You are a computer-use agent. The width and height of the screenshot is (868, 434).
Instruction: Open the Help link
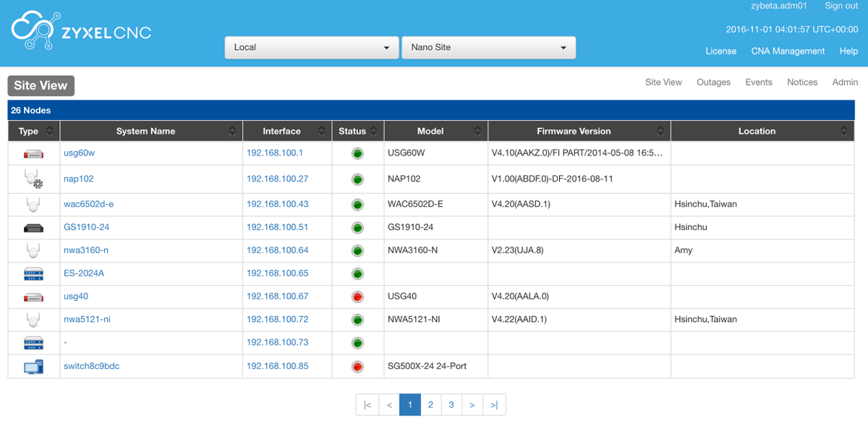pyautogui.click(x=848, y=51)
